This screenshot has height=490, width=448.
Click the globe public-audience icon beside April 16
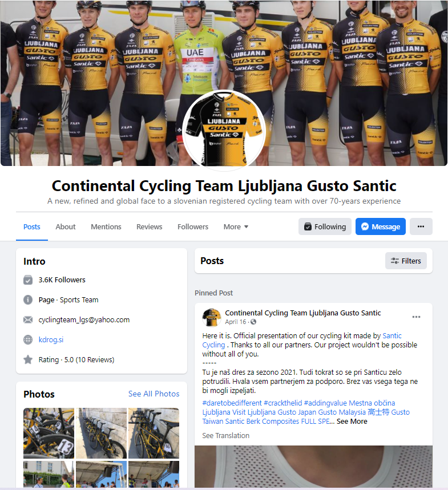(x=253, y=322)
